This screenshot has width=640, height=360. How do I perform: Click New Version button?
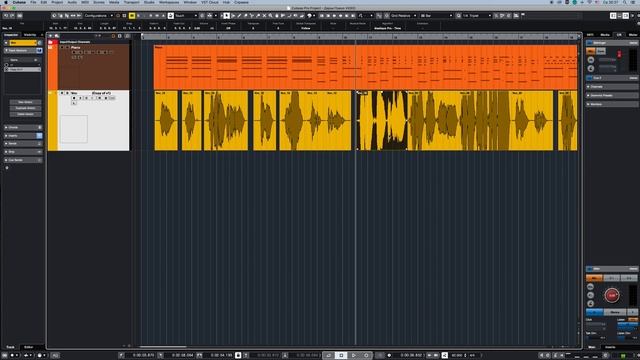point(25,102)
